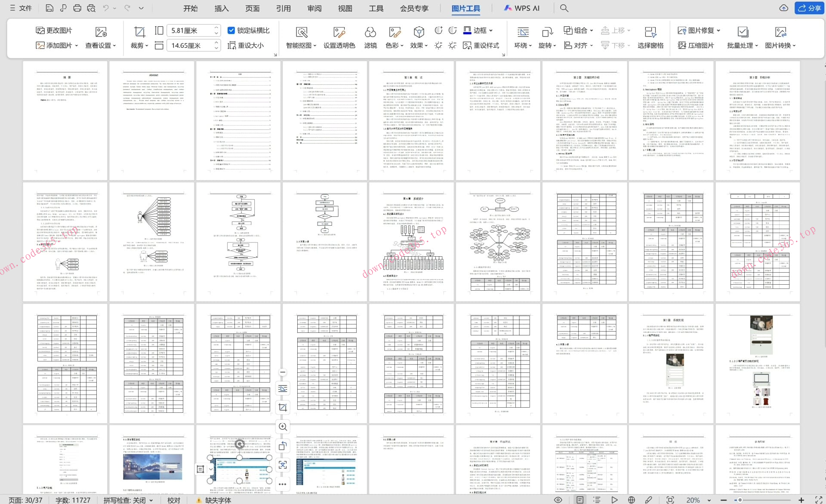Click the print icon in the quick toolbar

point(77,8)
